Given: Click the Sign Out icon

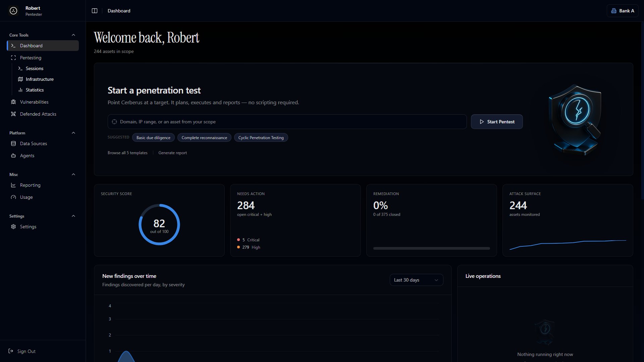Looking at the screenshot, I should coord(11,351).
